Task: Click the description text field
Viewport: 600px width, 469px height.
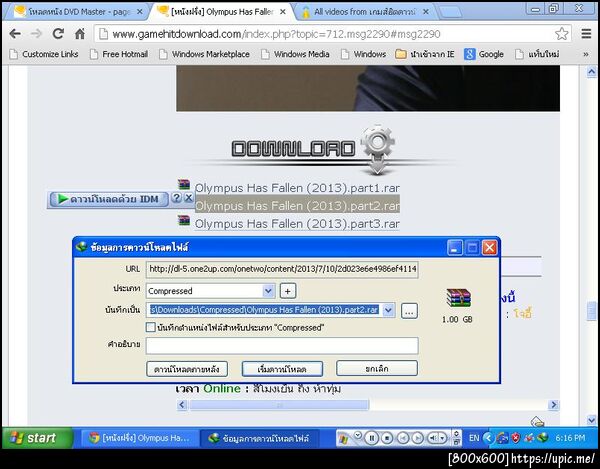Action: (282, 346)
